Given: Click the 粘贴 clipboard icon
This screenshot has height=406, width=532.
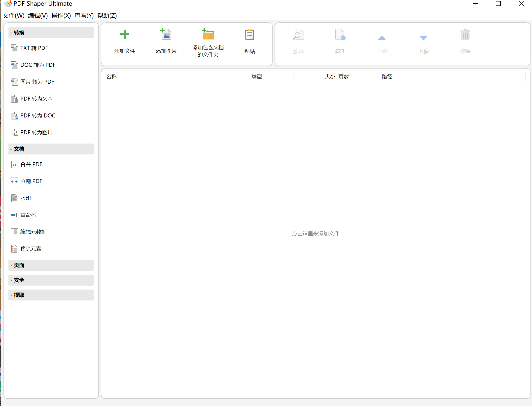Looking at the screenshot, I should click(x=249, y=34).
